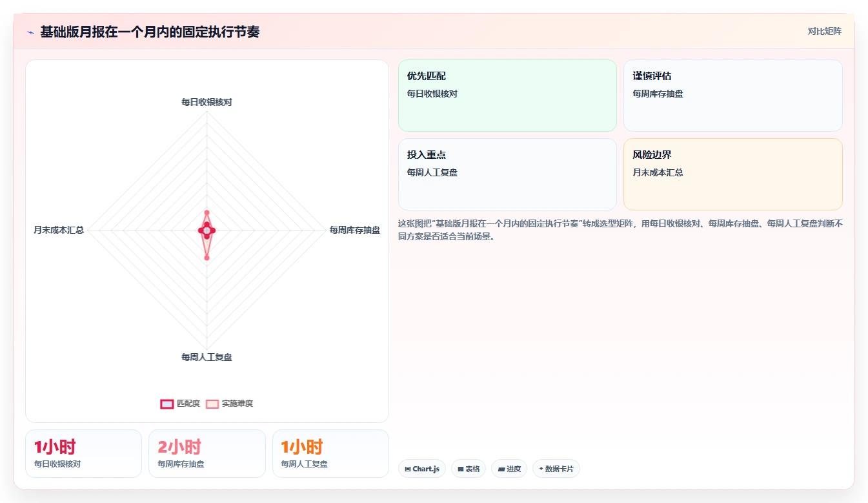This screenshot has height=503, width=868.
Task: Click the description paragraph starting 这张图把
Action: [x=620, y=230]
